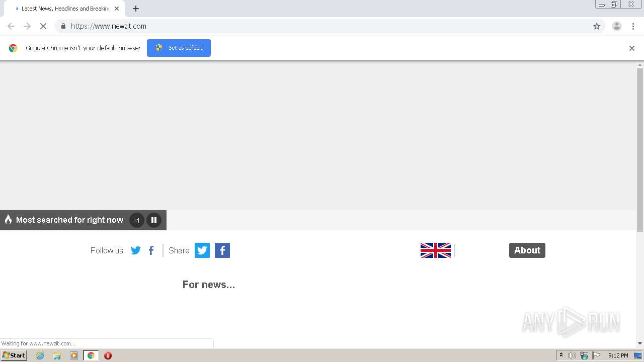Click the scrollbar up arrow
644x362 pixels.
640,64
